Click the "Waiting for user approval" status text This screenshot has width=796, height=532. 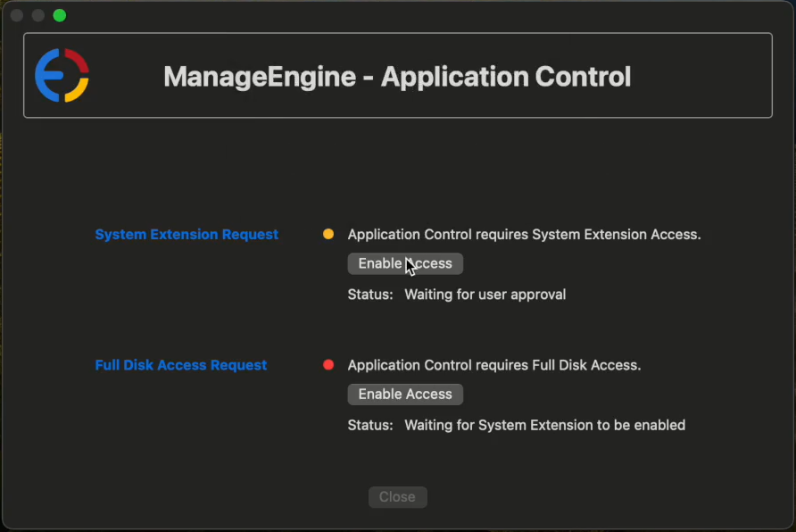coord(485,295)
